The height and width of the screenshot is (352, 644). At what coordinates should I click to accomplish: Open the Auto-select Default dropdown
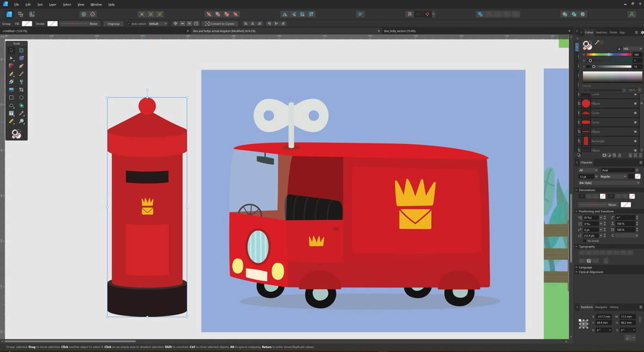pos(158,24)
